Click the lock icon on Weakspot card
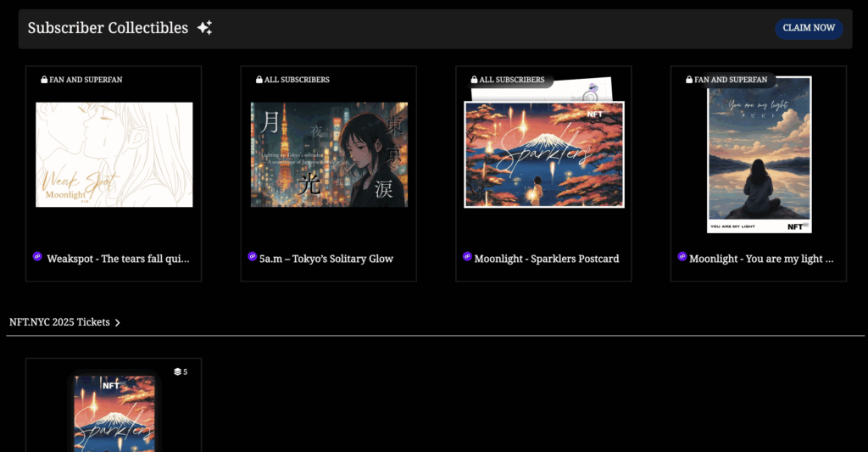Screen dimensions: 868x452 44,80
